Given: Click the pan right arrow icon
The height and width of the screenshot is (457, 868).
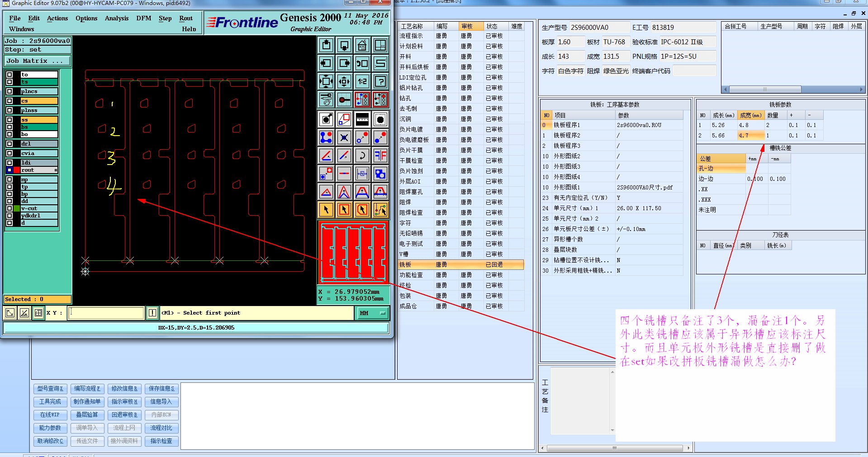Looking at the screenshot, I should pos(344,63).
